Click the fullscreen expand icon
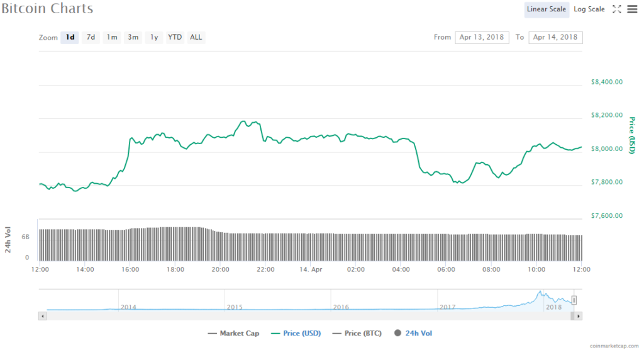The width and height of the screenshot is (644, 350). pyautogui.click(x=617, y=9)
